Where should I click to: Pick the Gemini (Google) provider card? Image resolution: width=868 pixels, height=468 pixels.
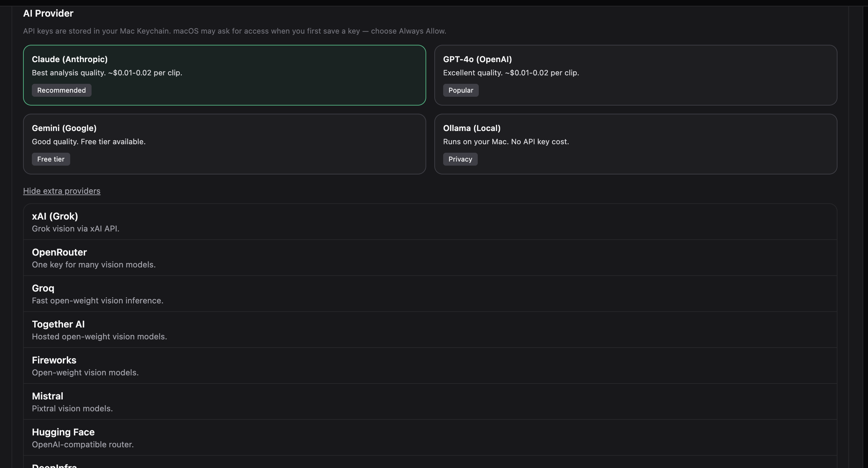(x=224, y=144)
